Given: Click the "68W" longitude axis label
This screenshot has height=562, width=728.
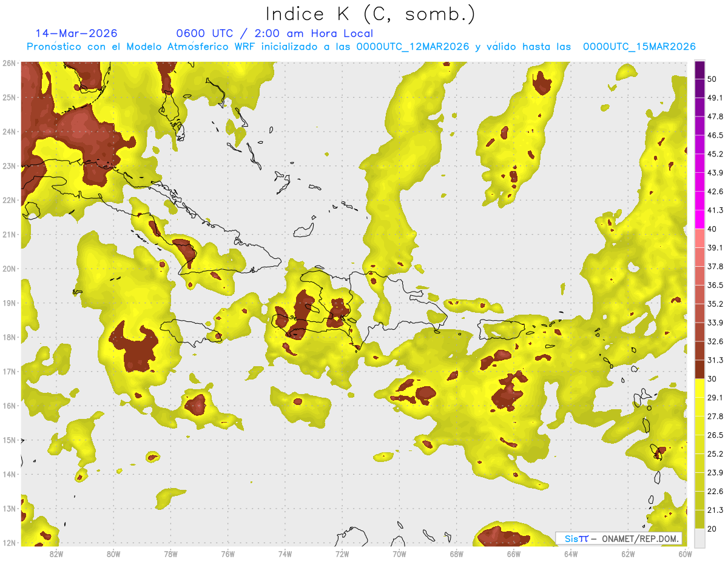Looking at the screenshot, I should click(x=457, y=554).
